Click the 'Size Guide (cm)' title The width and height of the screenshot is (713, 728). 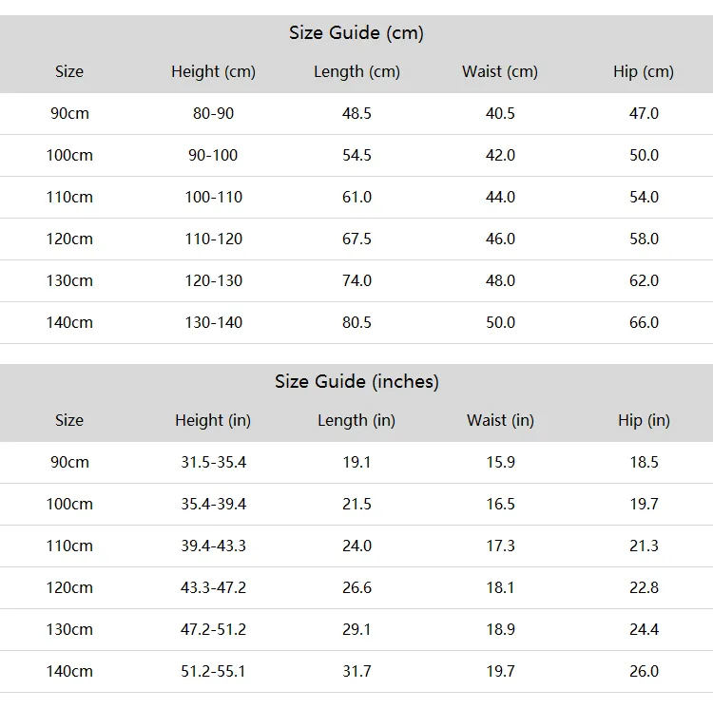[x=356, y=33]
